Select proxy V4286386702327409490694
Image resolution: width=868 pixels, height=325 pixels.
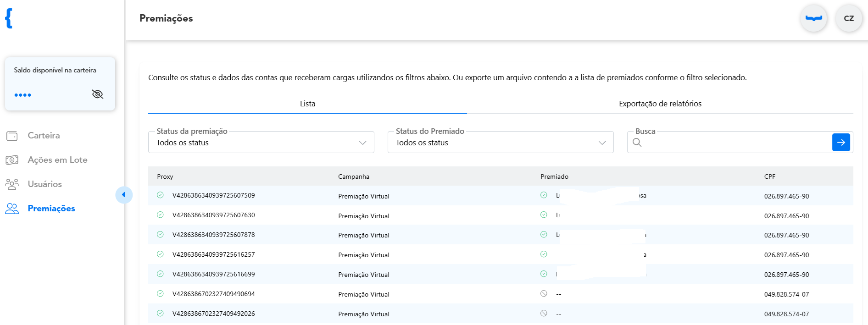(213, 294)
